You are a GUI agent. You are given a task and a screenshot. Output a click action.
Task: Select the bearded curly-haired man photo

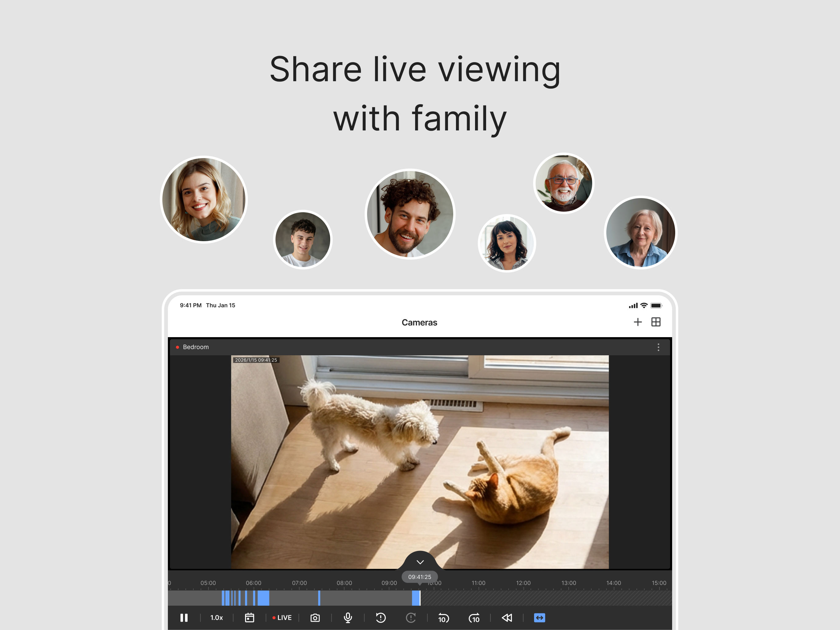point(410,214)
